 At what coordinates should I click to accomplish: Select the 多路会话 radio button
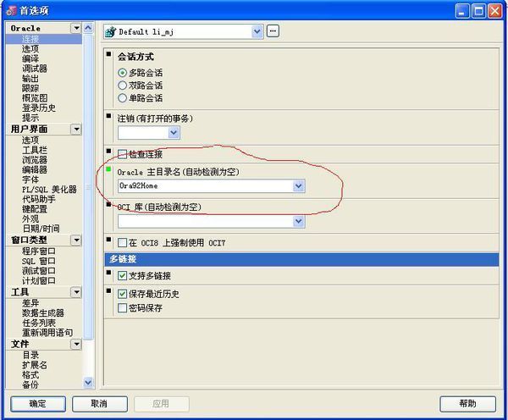coord(122,73)
